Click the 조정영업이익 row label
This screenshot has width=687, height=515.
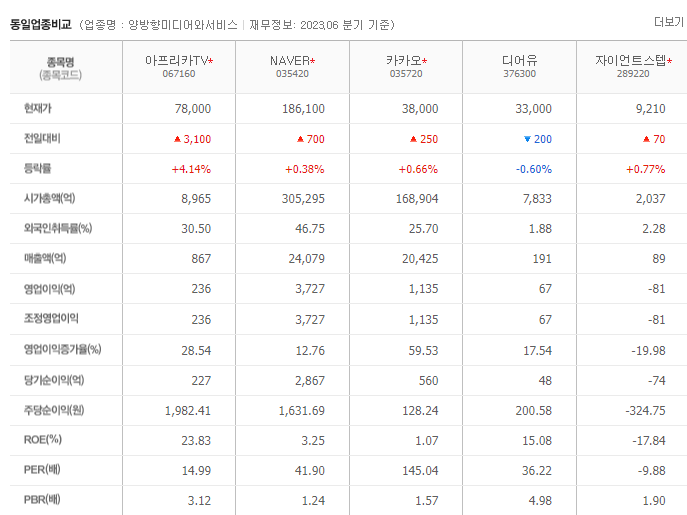(x=51, y=319)
